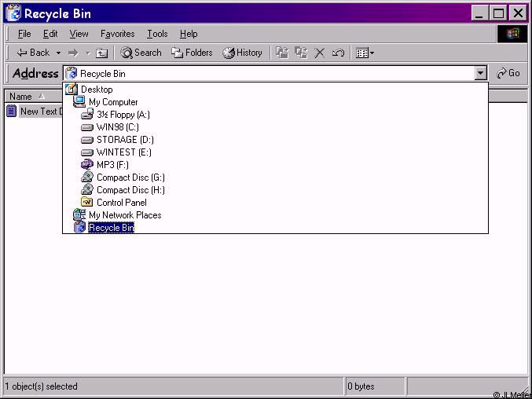Open the Help menu

(x=189, y=34)
